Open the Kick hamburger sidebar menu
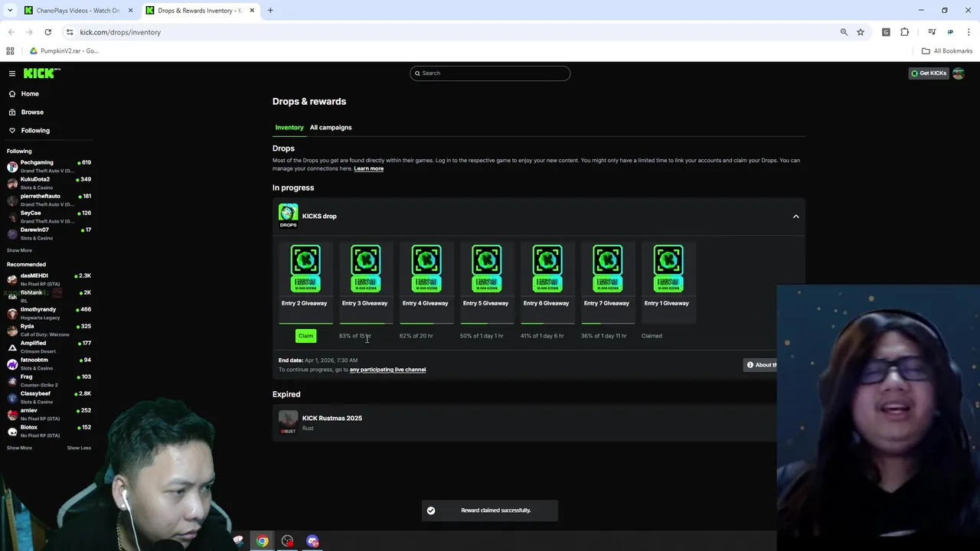The image size is (980, 551). click(12, 73)
